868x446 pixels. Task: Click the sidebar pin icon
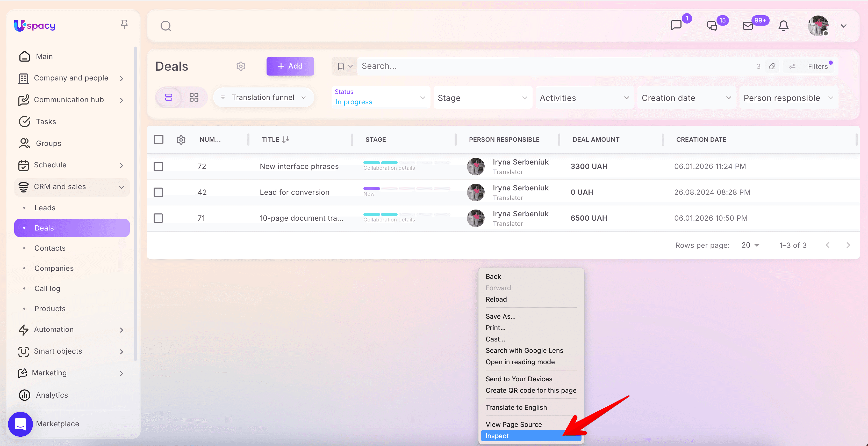pyautogui.click(x=124, y=24)
